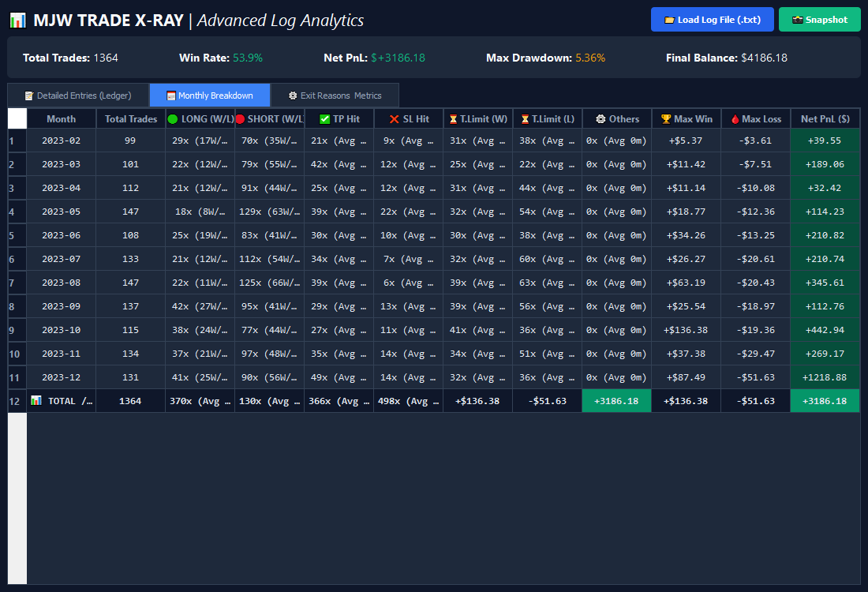
Task: Click the 147 total trades cell for 2023-08
Action: click(x=131, y=283)
